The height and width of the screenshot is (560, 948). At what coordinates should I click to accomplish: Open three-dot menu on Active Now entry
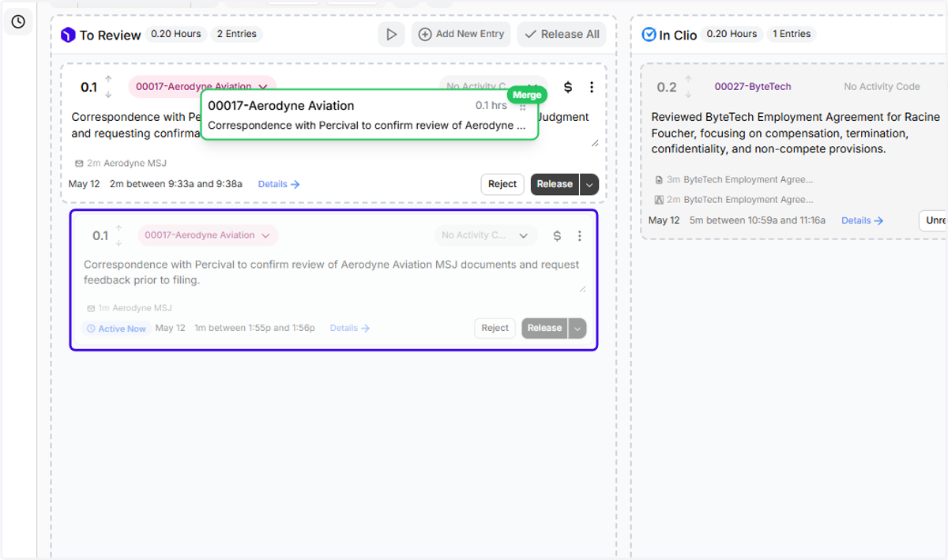[580, 235]
